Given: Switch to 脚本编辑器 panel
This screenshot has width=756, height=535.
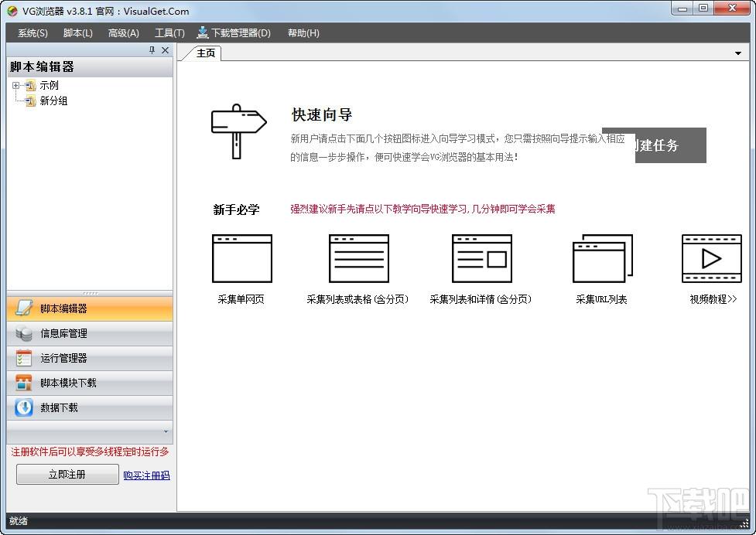Looking at the screenshot, I should pyautogui.click(x=90, y=308).
